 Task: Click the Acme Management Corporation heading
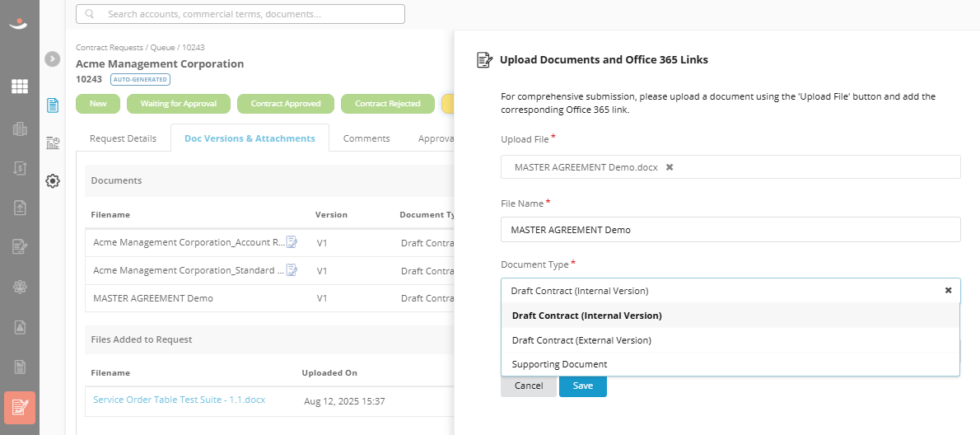tap(160, 63)
